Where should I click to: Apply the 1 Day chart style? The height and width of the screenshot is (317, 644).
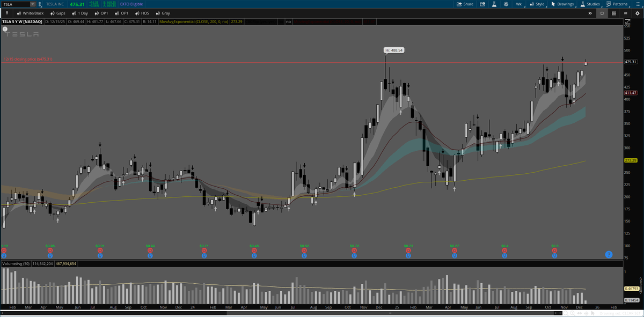[x=79, y=13]
